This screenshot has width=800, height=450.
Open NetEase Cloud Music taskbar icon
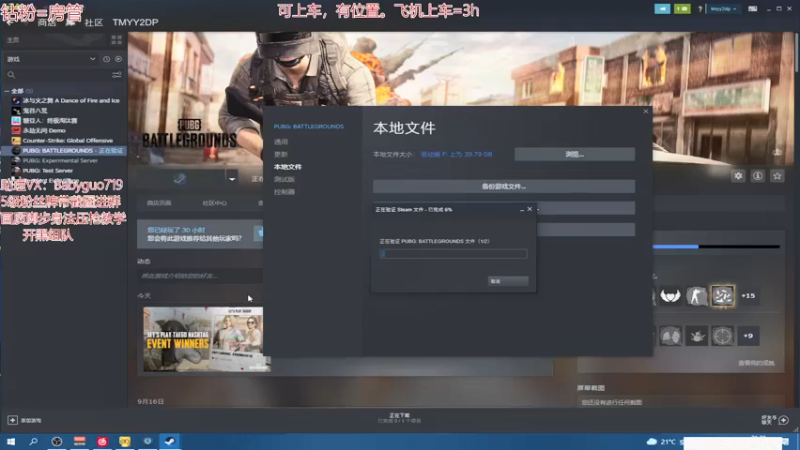[x=102, y=441]
